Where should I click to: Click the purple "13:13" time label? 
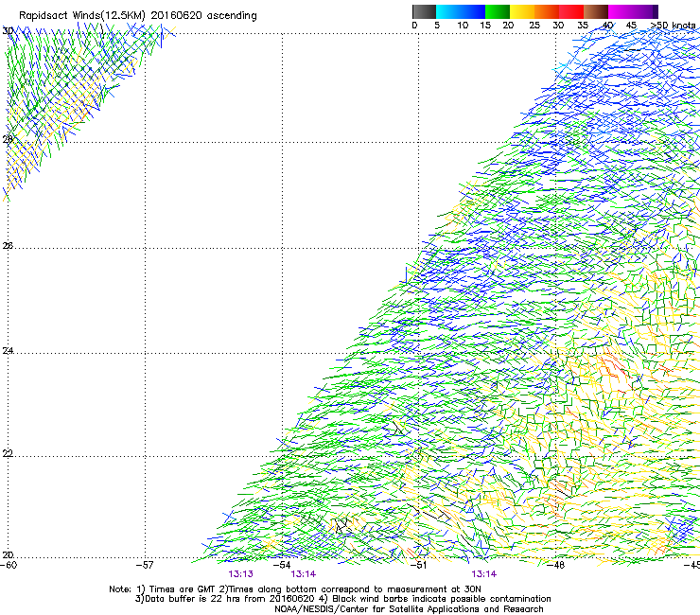[x=240, y=574]
